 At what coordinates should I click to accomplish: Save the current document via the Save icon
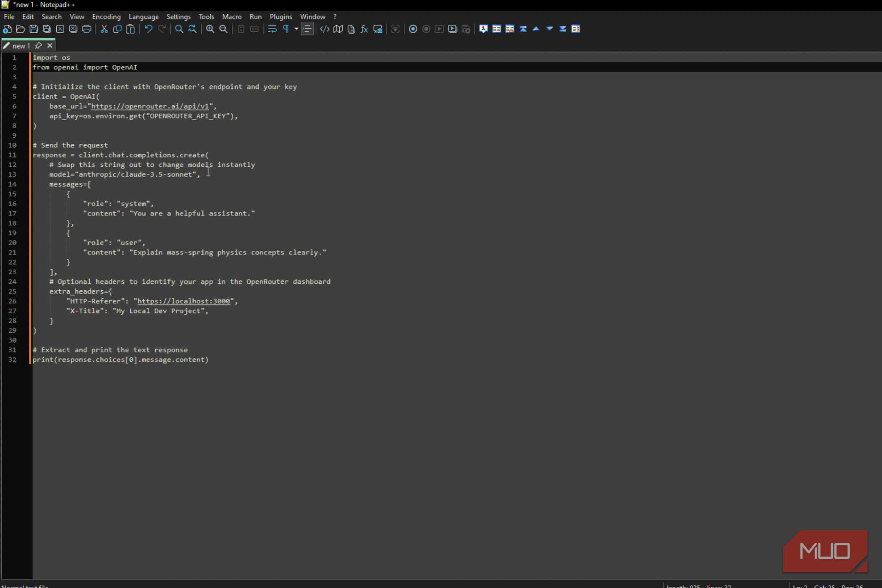34,29
